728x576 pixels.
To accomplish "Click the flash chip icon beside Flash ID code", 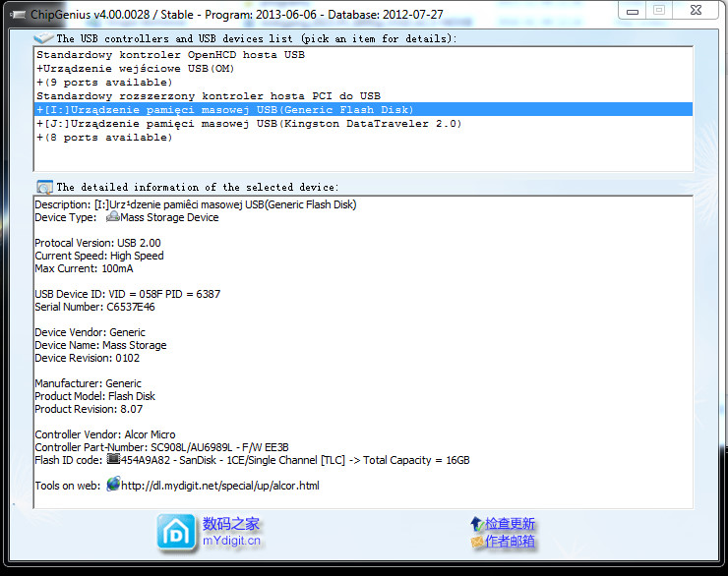I will (x=113, y=459).
